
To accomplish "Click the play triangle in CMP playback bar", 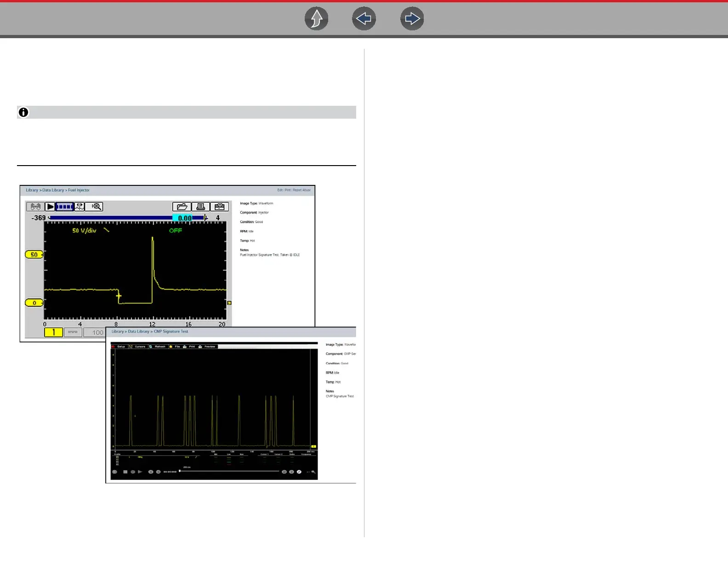I will 140,471.
